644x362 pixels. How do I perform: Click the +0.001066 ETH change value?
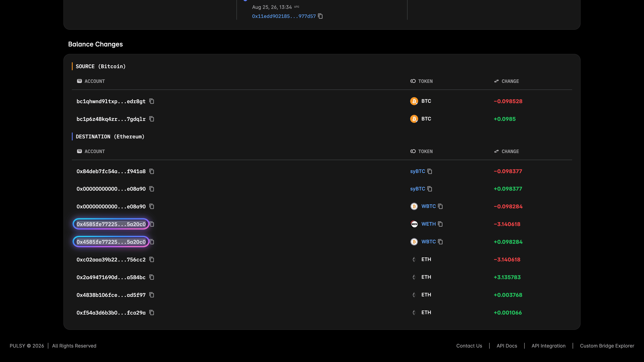(x=508, y=313)
